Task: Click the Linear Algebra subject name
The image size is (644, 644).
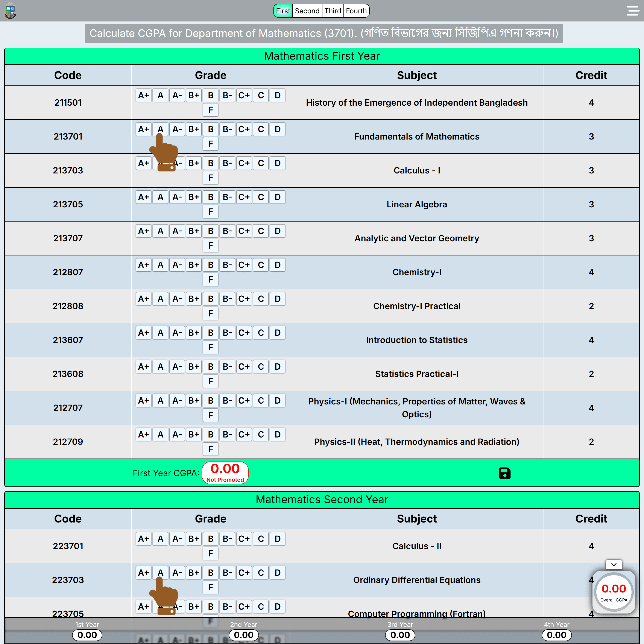Action: coord(417,204)
